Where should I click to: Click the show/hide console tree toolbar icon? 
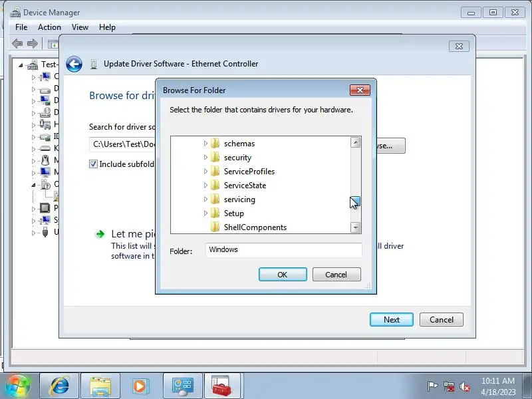pos(53,44)
